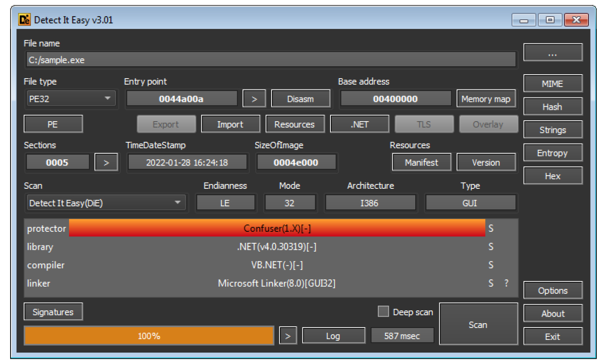Open the File type PE32 dropdown

(71, 99)
